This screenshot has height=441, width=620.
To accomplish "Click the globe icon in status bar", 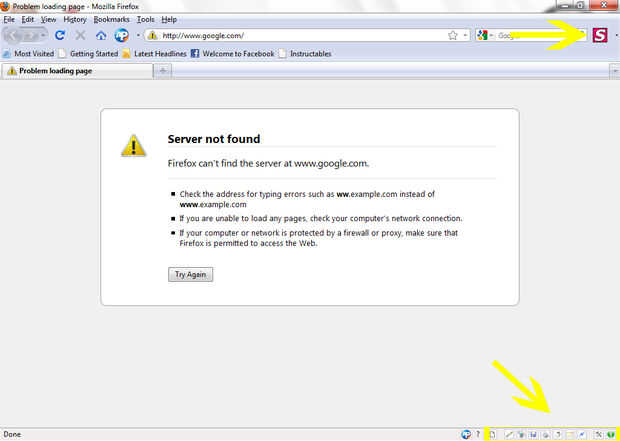I will [466, 434].
